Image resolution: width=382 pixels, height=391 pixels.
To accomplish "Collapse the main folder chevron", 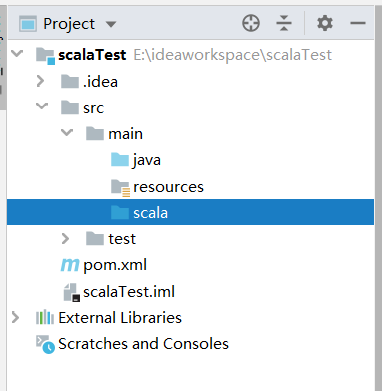I will point(67,133).
